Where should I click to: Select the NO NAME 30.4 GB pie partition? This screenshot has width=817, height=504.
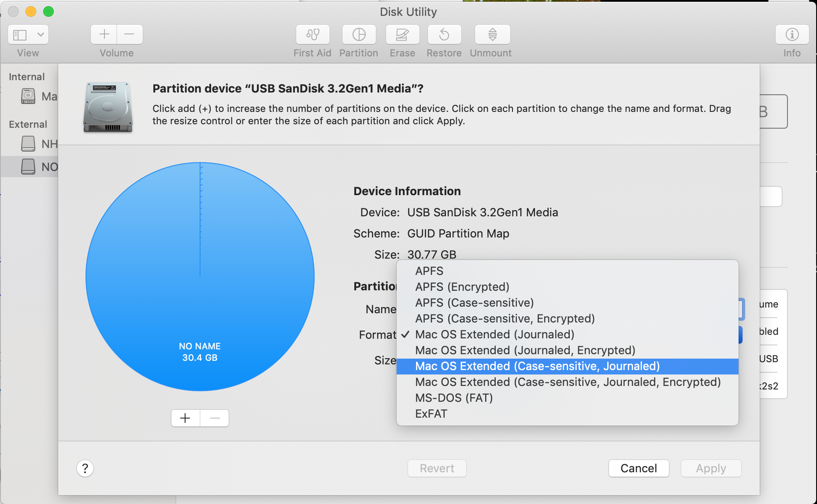pos(200,277)
